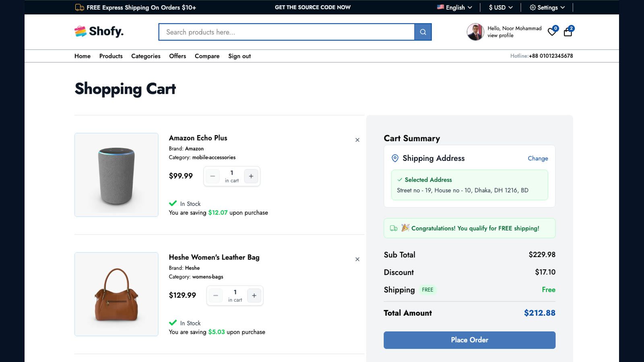
Task: Click Change shipping address link
Action: (538, 158)
